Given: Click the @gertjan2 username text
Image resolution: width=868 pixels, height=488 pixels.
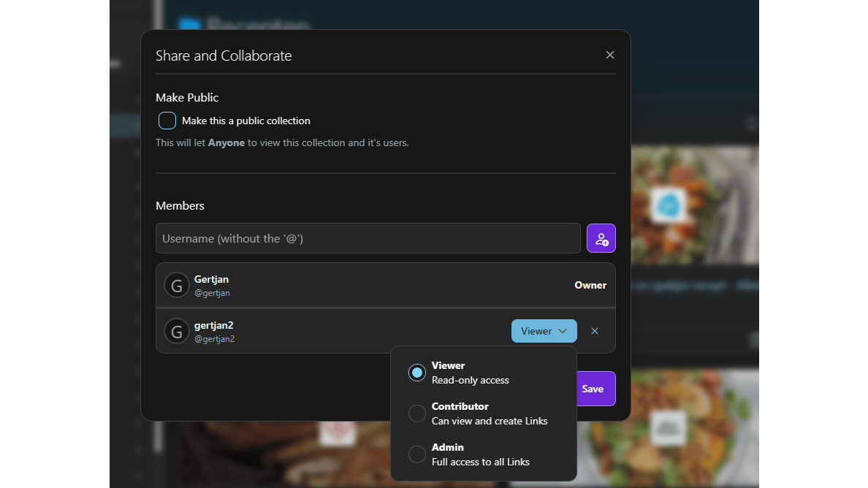Looking at the screenshot, I should coord(214,339).
